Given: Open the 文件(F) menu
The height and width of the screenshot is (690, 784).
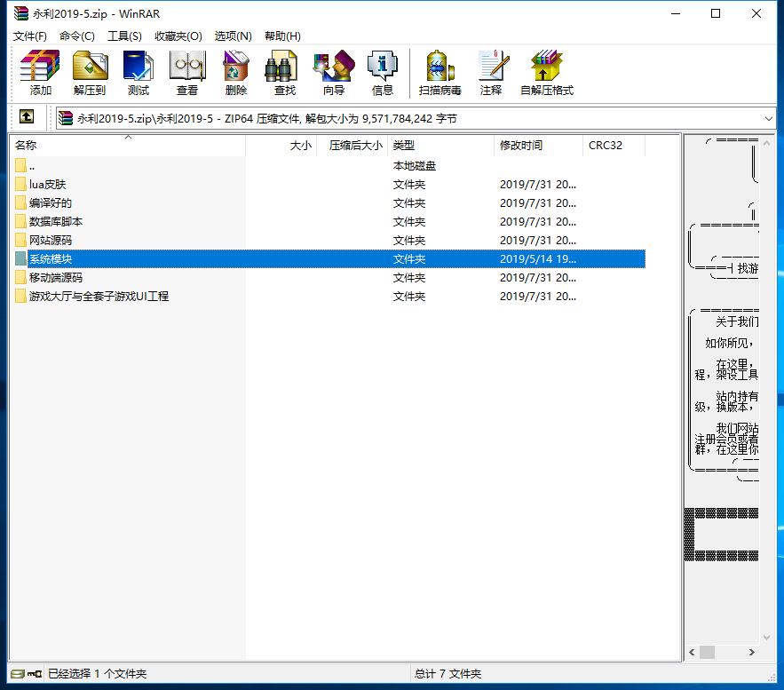Looking at the screenshot, I should click(x=30, y=36).
